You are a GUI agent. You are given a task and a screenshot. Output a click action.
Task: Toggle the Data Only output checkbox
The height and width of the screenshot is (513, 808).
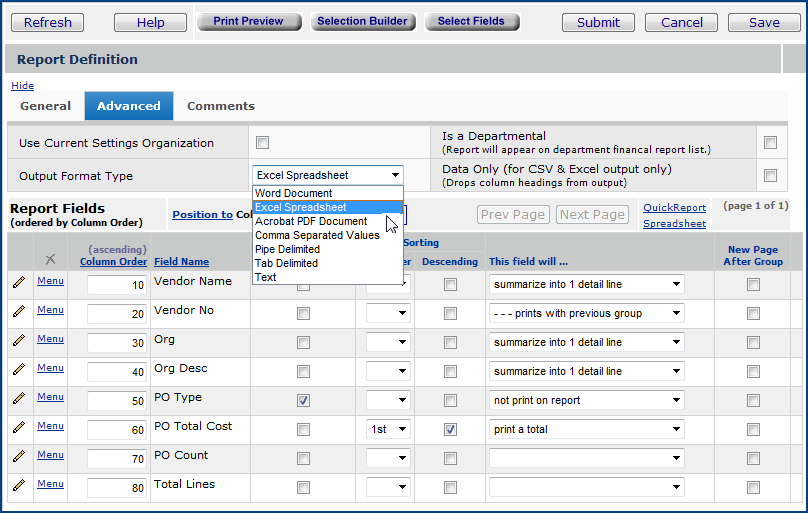[x=770, y=176]
